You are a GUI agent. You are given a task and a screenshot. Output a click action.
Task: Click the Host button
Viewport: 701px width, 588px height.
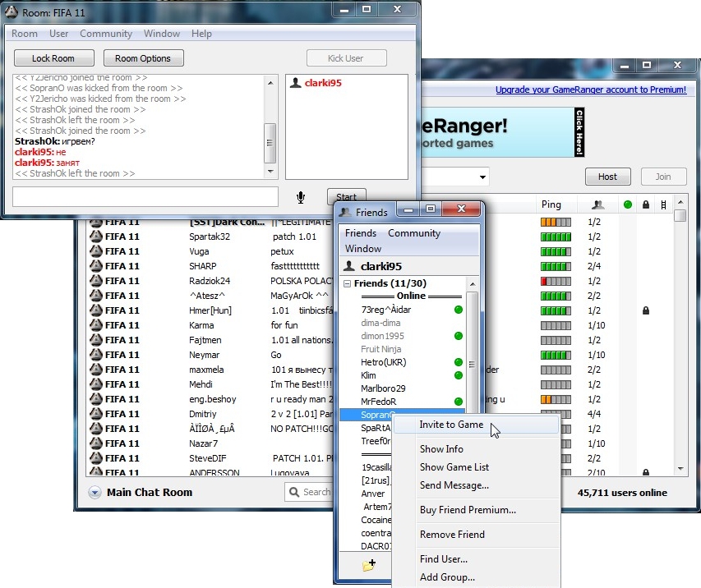pos(608,177)
